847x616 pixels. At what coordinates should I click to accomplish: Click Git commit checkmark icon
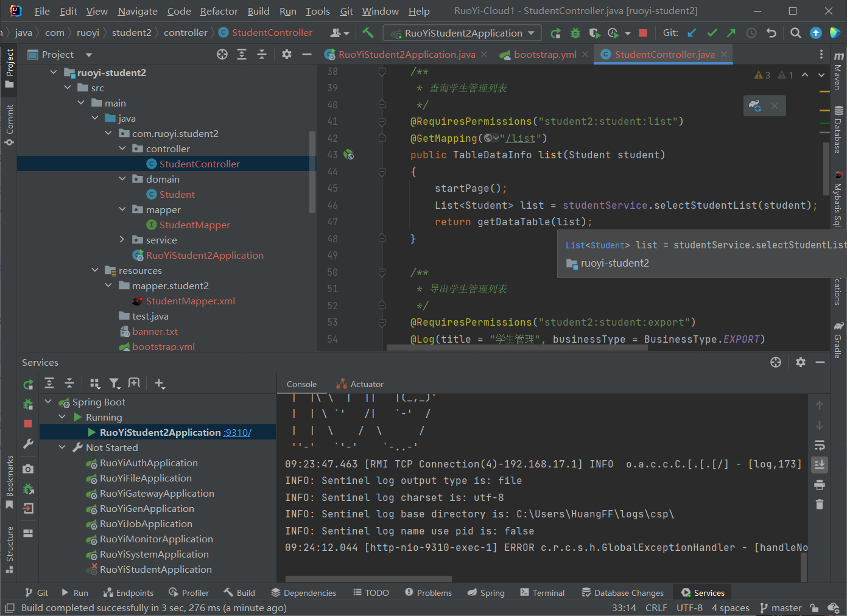712,33
